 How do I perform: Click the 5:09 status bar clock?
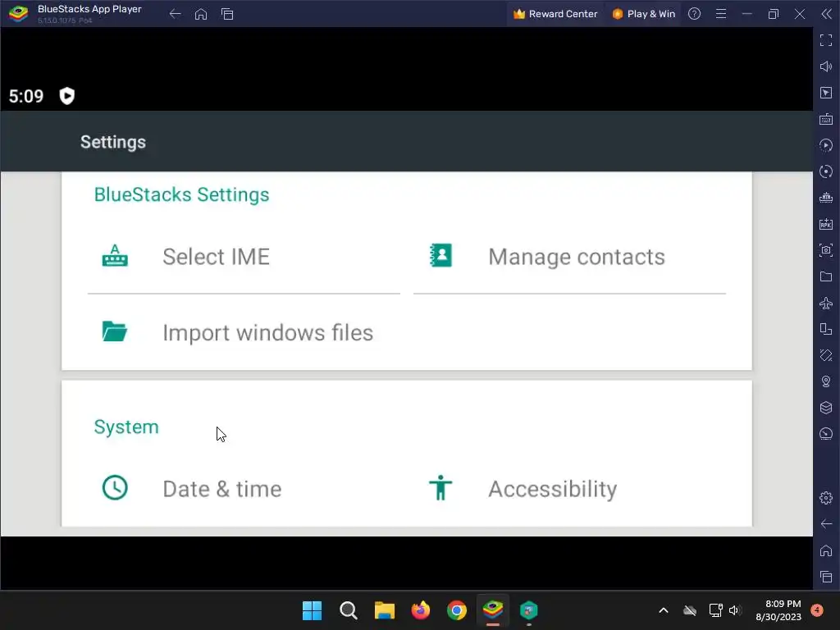coord(25,97)
